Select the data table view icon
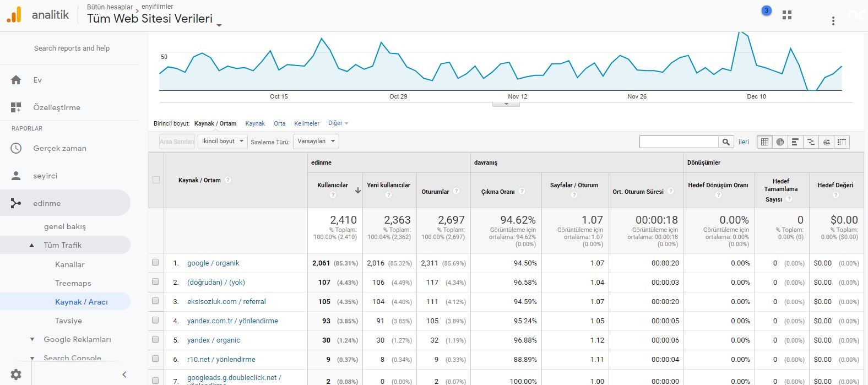 pos(764,142)
